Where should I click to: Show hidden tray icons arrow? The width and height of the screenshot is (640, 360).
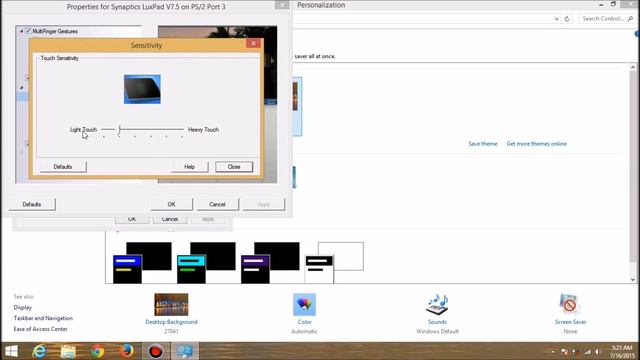tap(553, 351)
